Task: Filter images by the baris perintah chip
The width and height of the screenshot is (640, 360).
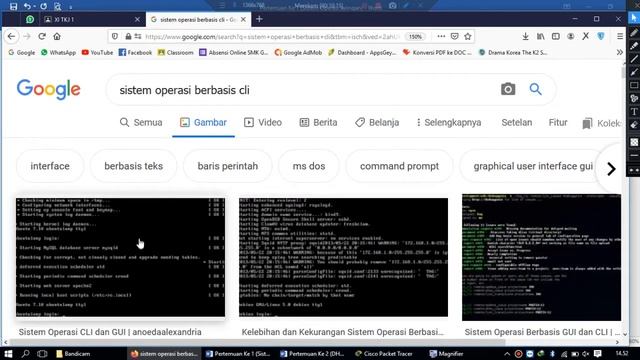Action: tap(228, 166)
